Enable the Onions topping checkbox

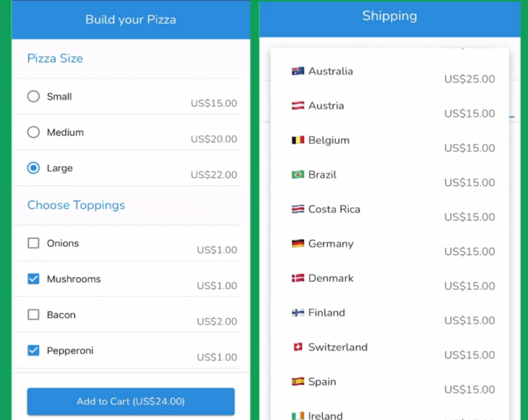[x=34, y=243]
